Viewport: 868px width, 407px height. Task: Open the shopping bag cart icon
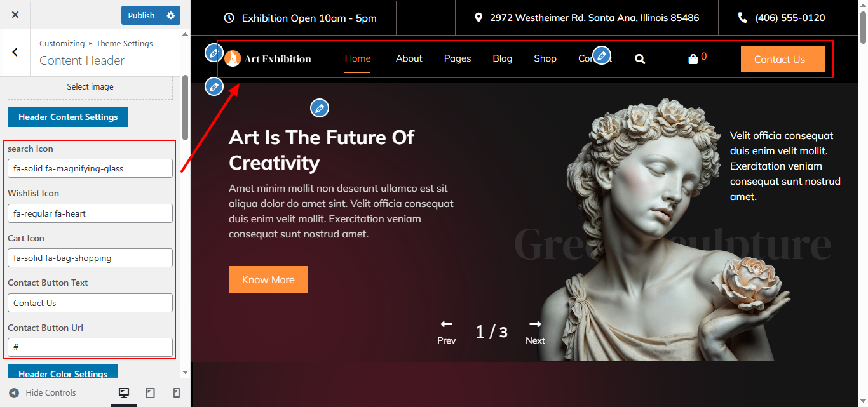point(693,59)
